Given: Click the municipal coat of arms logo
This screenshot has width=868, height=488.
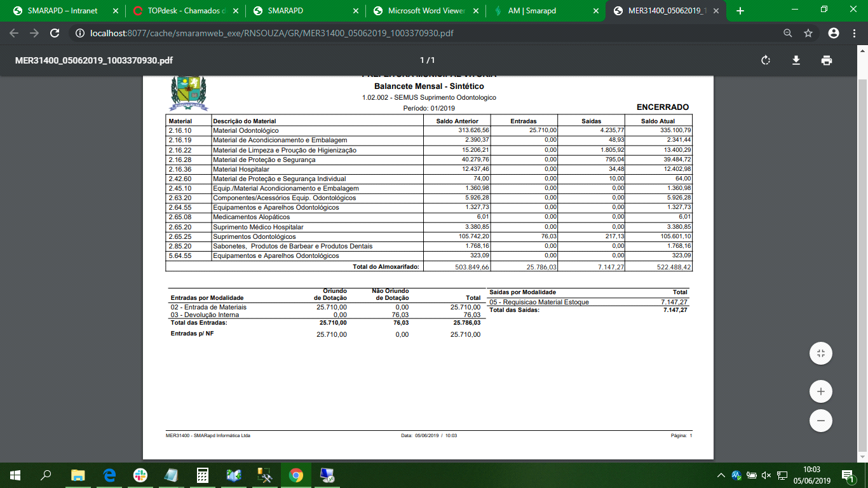Looking at the screenshot, I should pyautogui.click(x=189, y=92).
